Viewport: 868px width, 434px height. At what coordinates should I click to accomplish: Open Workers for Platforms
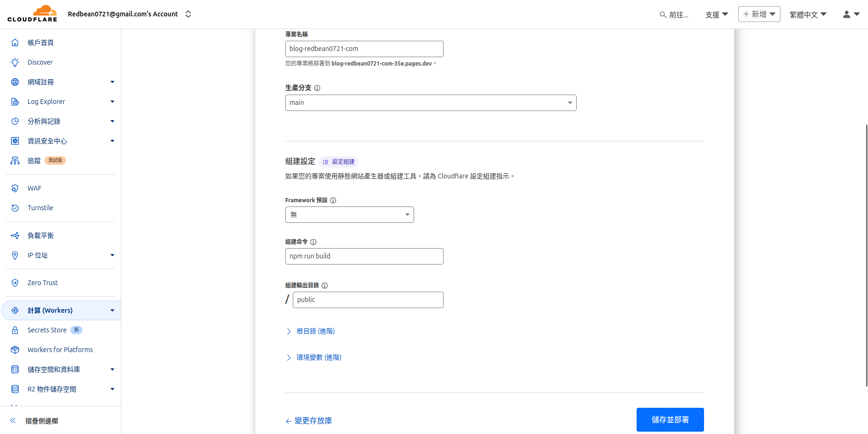pyautogui.click(x=59, y=349)
